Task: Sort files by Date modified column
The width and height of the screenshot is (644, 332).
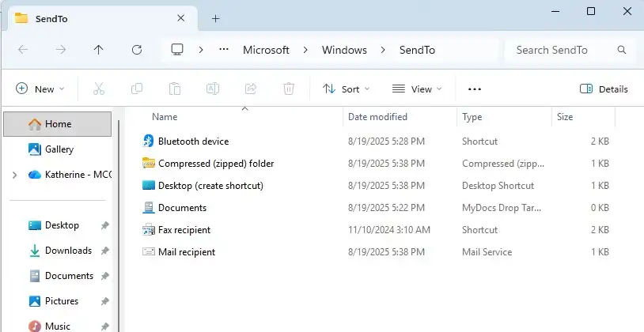Action: click(377, 117)
